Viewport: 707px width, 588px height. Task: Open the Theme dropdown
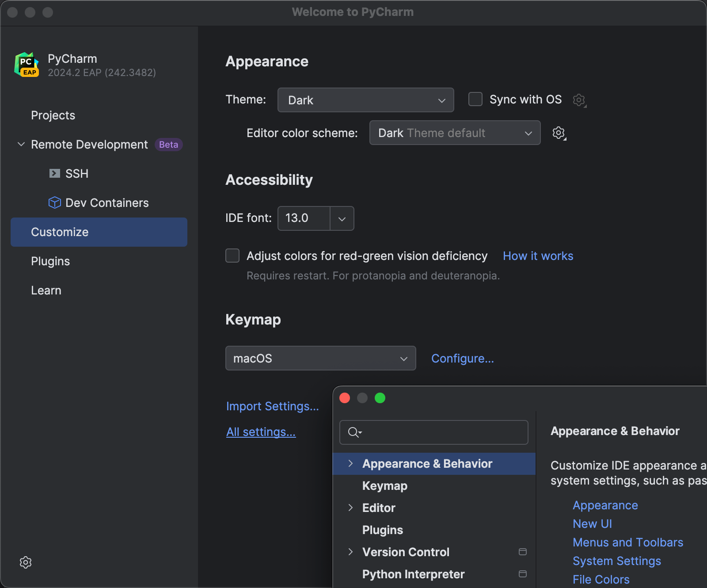point(365,100)
